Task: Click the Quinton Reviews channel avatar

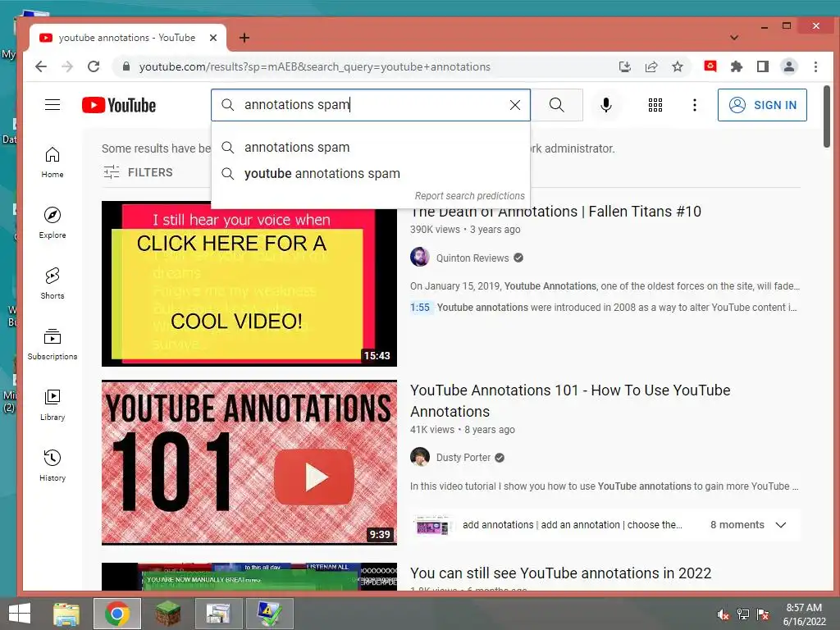Action: pyautogui.click(x=420, y=257)
